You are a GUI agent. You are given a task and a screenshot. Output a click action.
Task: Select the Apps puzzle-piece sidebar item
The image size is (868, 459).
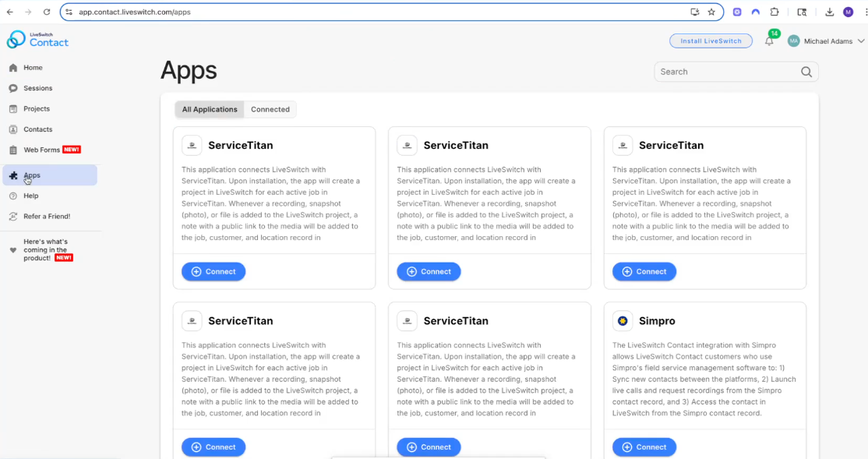click(x=50, y=175)
